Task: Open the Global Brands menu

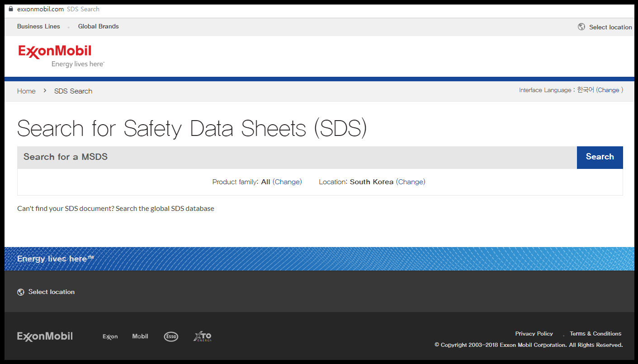Action: (x=99, y=26)
